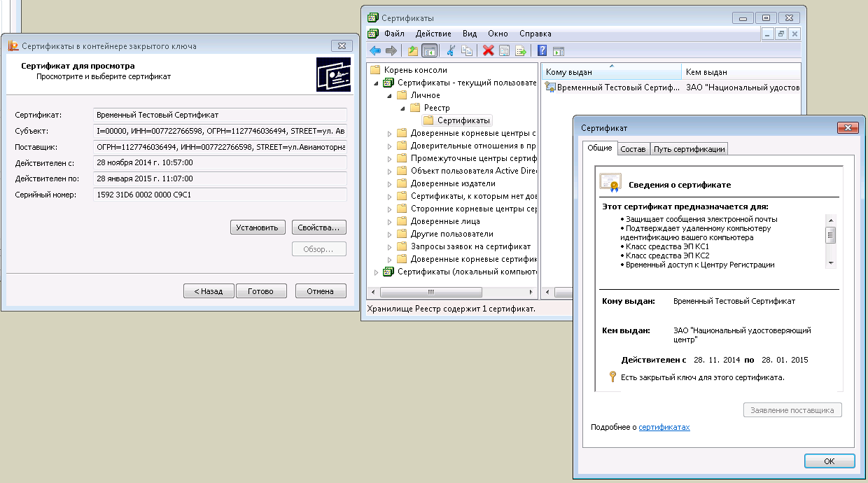This screenshot has height=483, width=868.
Task: Expand the Доверенные издатели folder node
Action: coord(390,183)
